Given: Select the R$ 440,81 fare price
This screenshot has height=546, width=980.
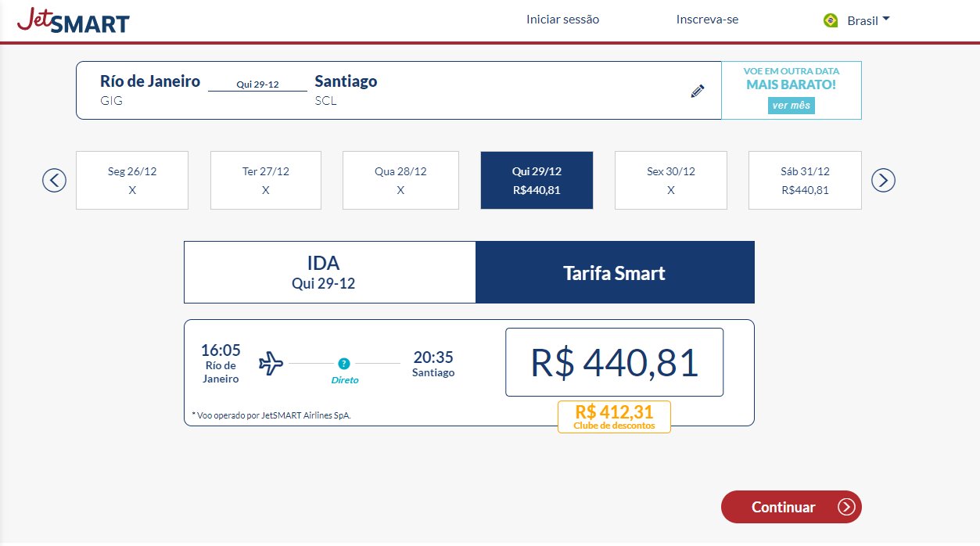Looking at the screenshot, I should tap(614, 362).
